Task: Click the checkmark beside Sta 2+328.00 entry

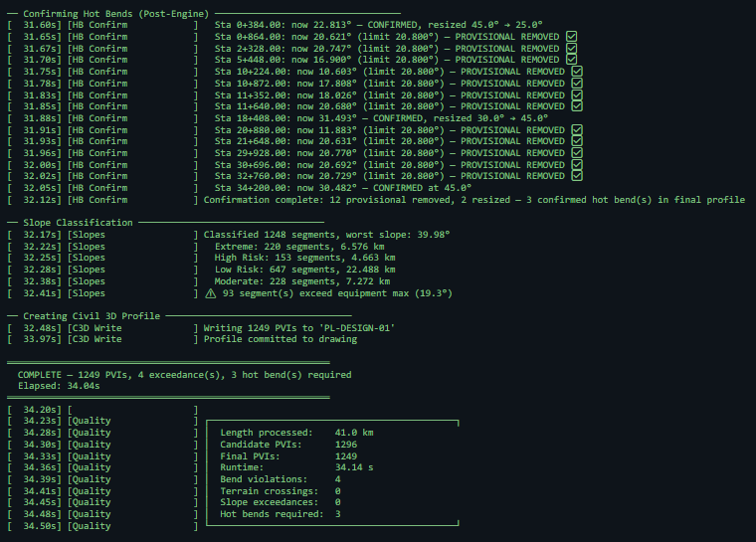Action: pos(571,48)
